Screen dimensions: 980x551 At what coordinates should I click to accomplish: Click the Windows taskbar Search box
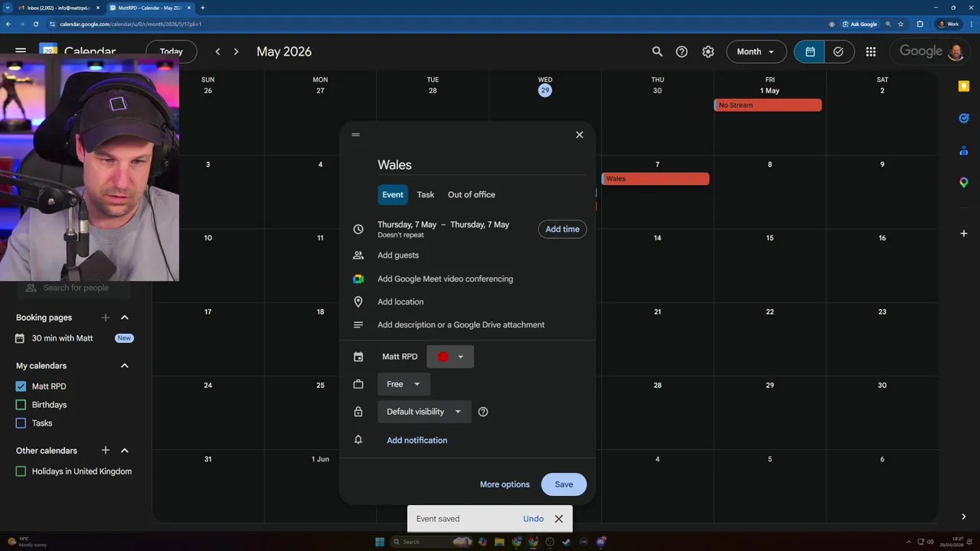431,542
